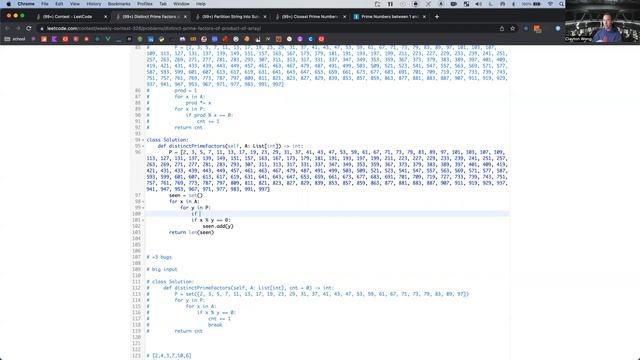Go forward in browser history
640x360 pixels.
(18, 29)
